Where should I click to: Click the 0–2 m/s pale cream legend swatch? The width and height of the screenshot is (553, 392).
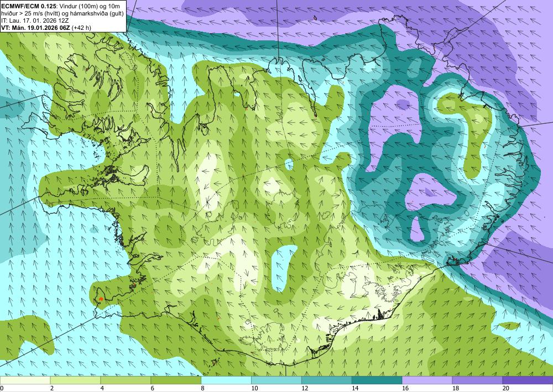tap(25, 380)
